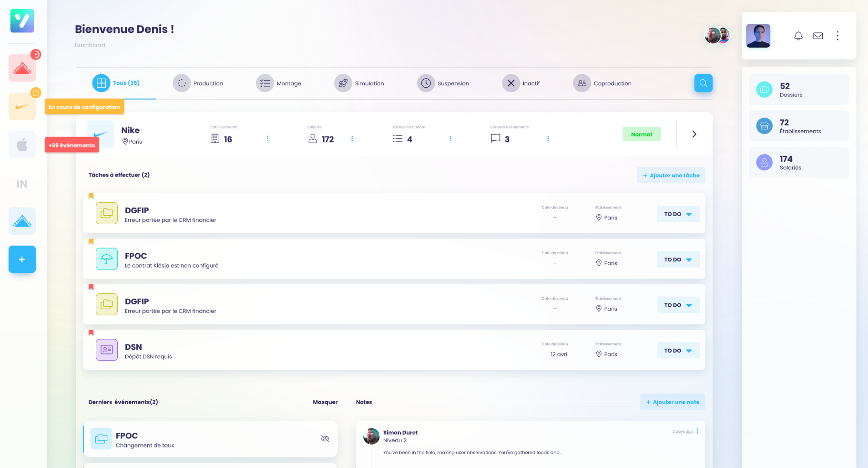The height and width of the screenshot is (468, 868).
Task: Open the TO DO dropdown for DSN task
Action: tap(678, 351)
